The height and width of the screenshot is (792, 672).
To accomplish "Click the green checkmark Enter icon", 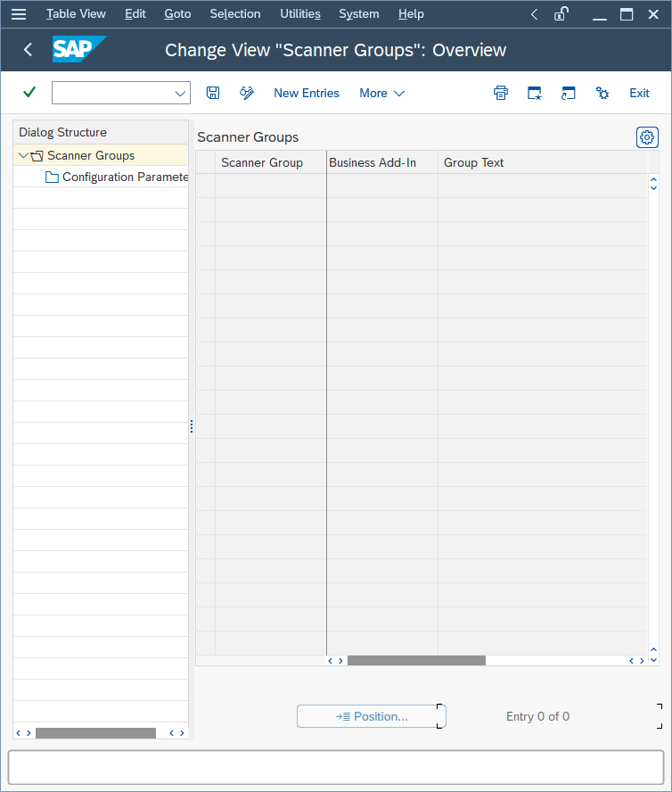I will point(29,93).
